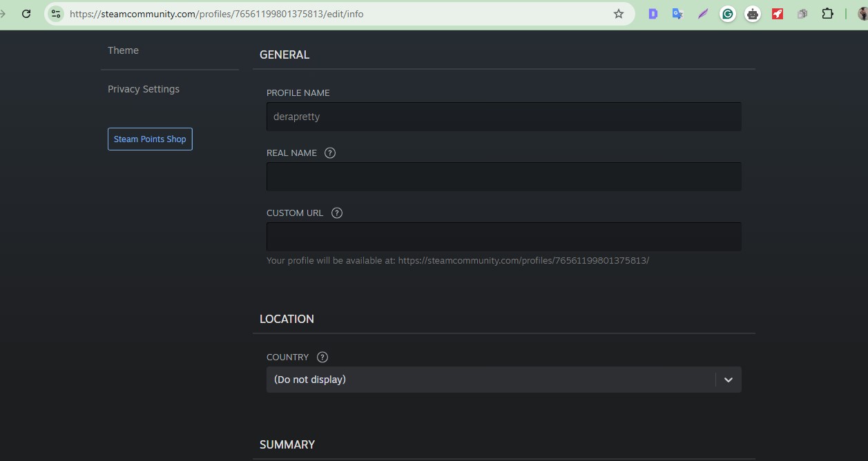Open site information icon in address bar
Screen dimensions: 868x461
point(56,14)
